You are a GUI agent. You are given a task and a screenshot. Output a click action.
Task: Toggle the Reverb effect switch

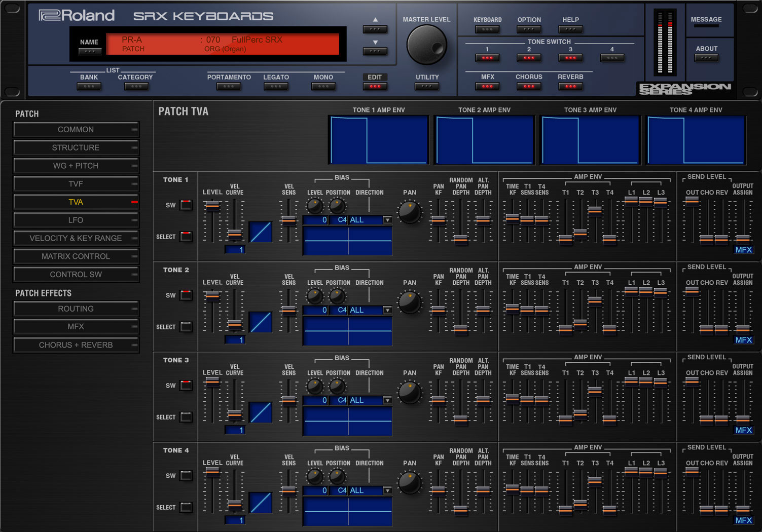[x=570, y=86]
